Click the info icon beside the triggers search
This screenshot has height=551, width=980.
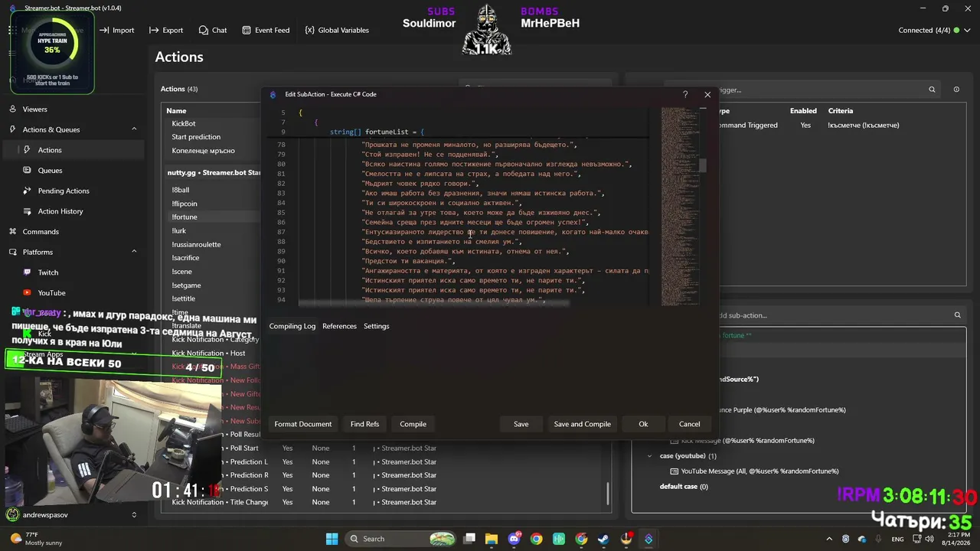(x=956, y=90)
